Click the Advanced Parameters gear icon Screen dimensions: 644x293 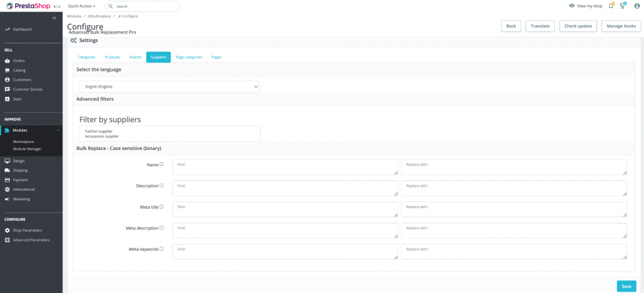tap(7, 240)
